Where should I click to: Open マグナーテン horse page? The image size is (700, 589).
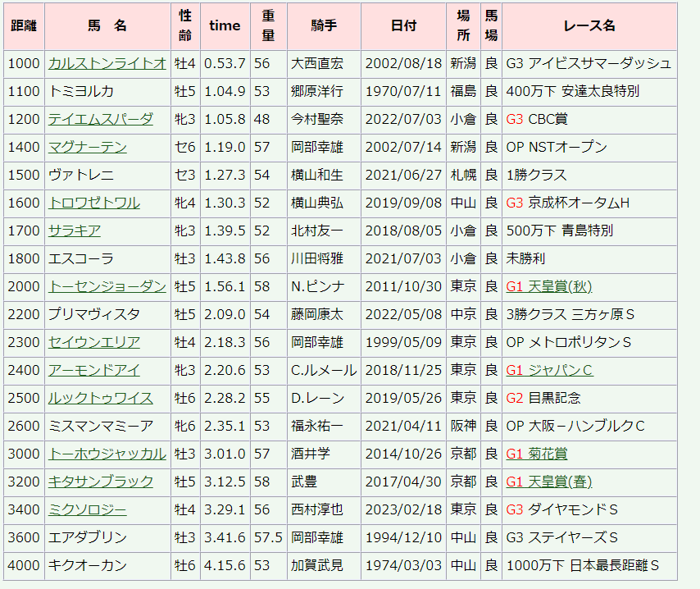coord(87,147)
